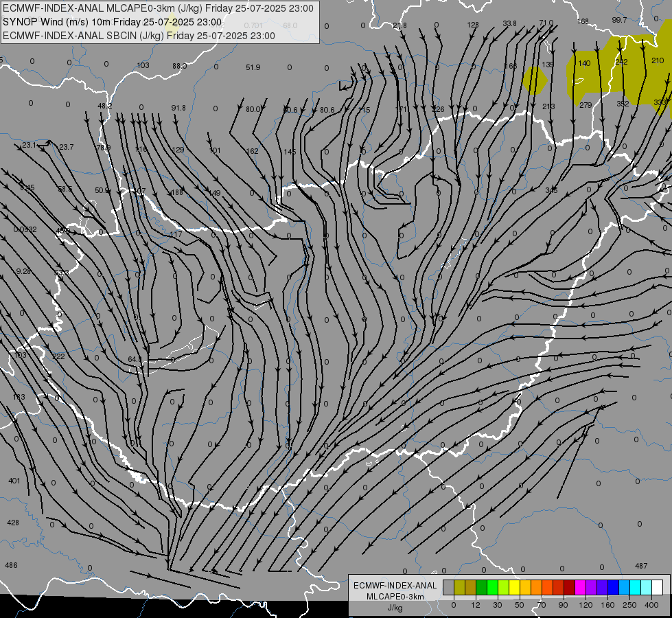
Task: Click the legend tick label 250
Action: [x=629, y=605]
